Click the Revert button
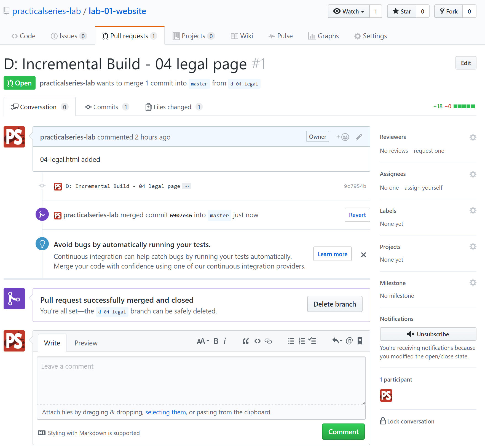 (x=357, y=215)
